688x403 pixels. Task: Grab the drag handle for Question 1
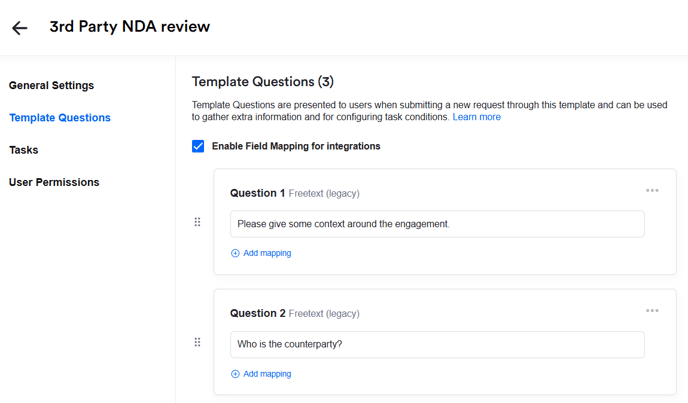197,222
